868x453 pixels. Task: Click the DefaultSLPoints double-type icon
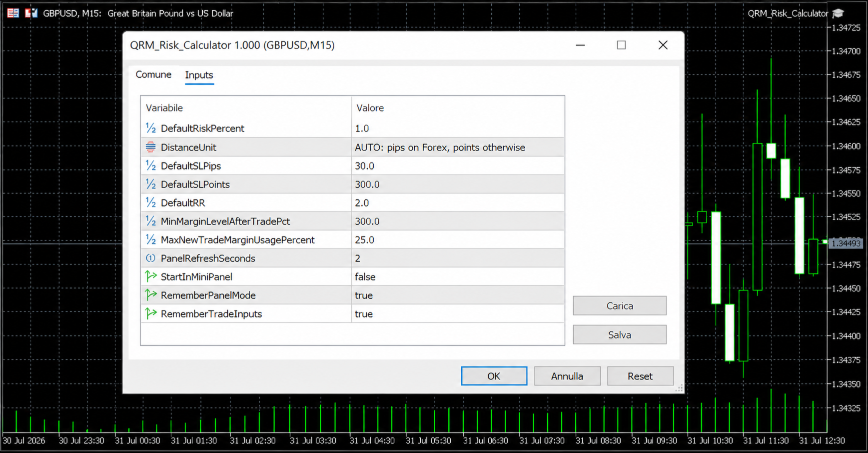(x=150, y=184)
